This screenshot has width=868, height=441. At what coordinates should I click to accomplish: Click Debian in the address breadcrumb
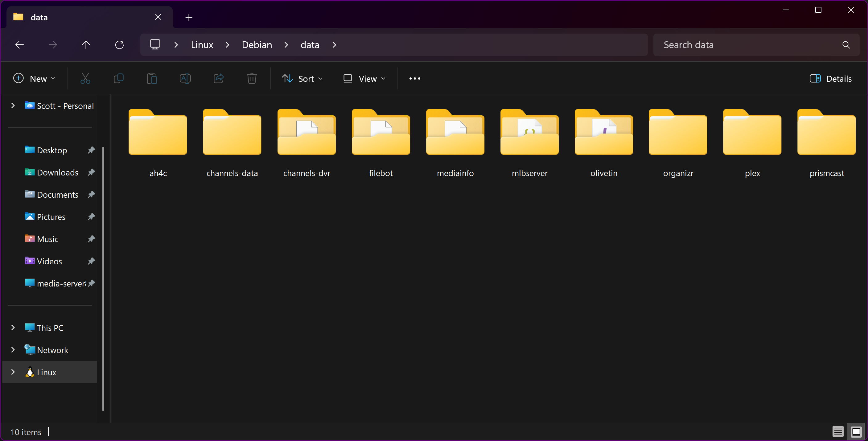pyautogui.click(x=257, y=45)
